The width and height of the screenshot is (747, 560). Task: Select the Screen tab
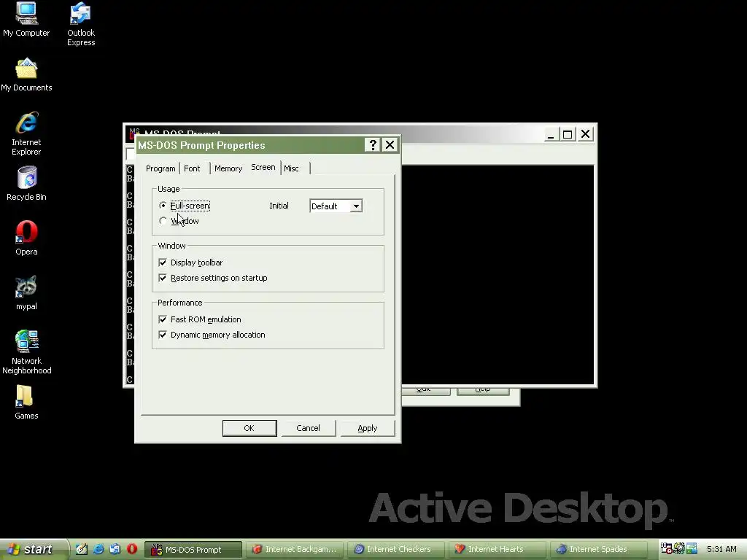[x=263, y=167]
